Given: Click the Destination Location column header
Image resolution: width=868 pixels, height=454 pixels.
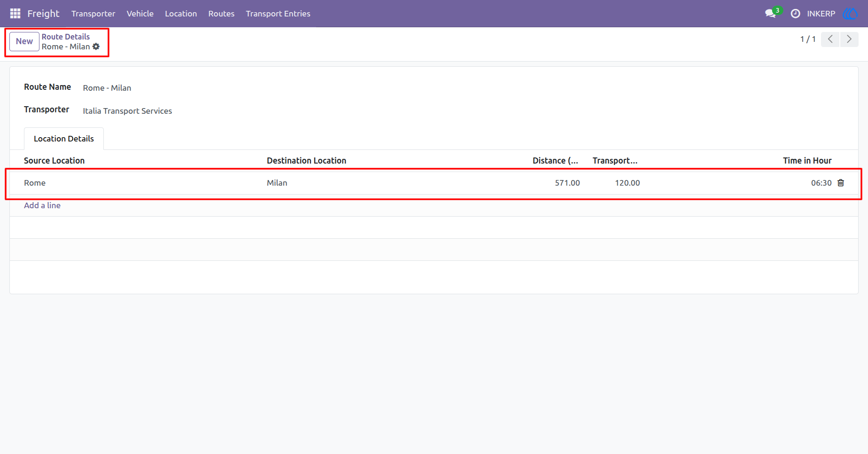Looking at the screenshot, I should click(x=306, y=161).
